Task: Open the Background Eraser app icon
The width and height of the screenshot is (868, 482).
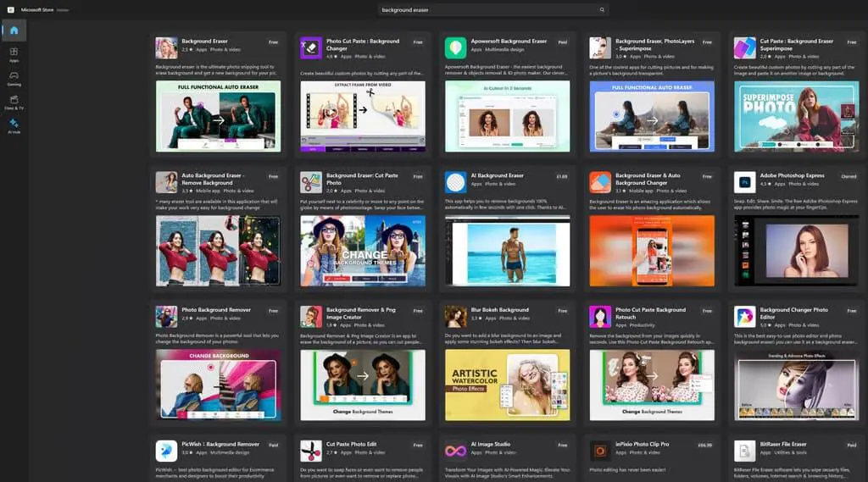Action: pos(167,48)
